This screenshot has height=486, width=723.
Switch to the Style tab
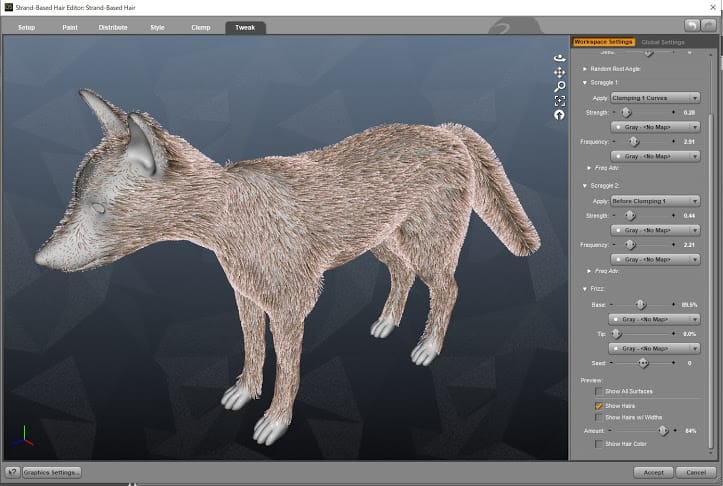point(157,27)
